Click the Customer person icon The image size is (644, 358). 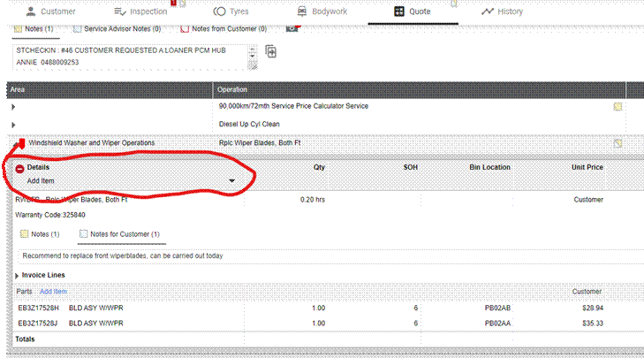(x=31, y=11)
